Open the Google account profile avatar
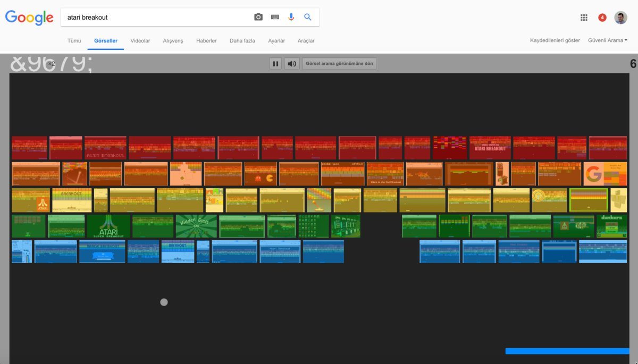 pos(620,18)
